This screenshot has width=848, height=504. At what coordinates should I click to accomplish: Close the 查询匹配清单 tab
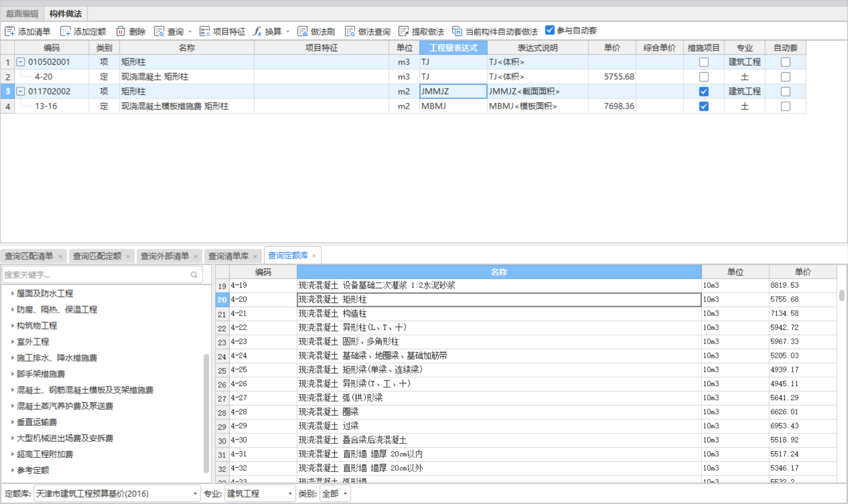[x=60, y=257]
